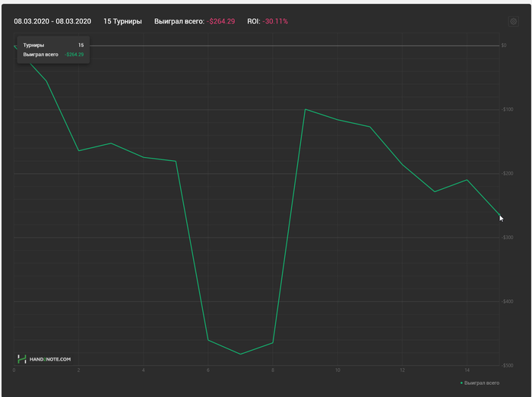Viewport: 532px width, 397px height.
Task: Click the total winnings value -$264.29 in header
Action: pos(220,21)
